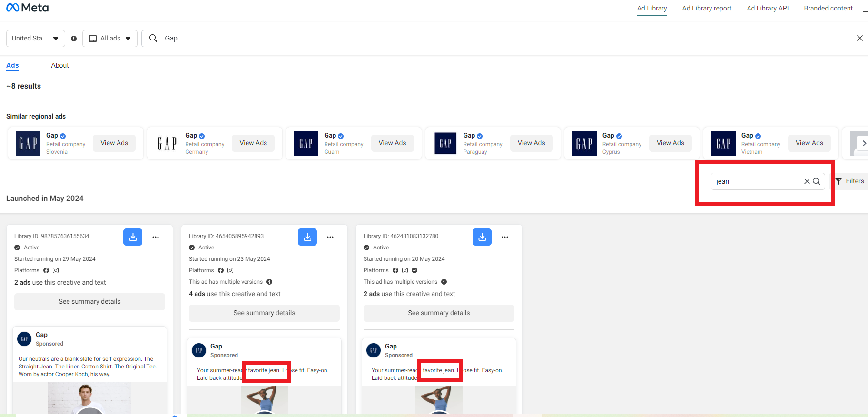Advance similar regional ads carousel right

[863, 143]
